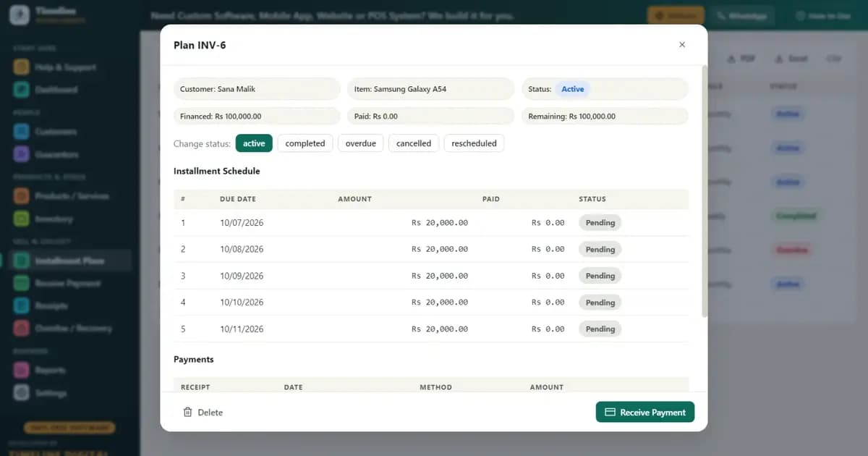Select due date 10/08/2026

tap(242, 249)
